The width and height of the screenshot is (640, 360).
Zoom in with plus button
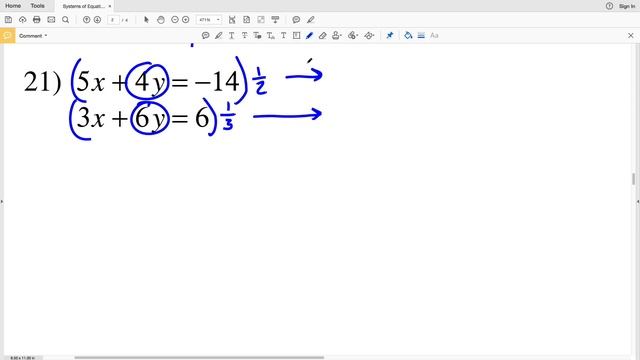point(186,20)
